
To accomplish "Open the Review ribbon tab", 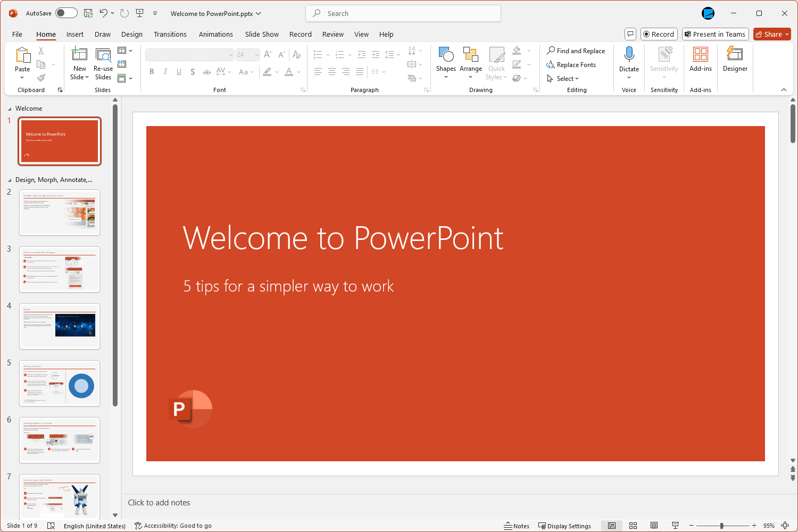I will [x=332, y=34].
